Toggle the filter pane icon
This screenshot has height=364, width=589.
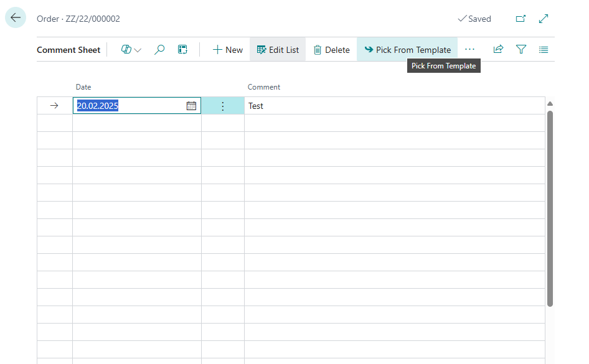[521, 50]
